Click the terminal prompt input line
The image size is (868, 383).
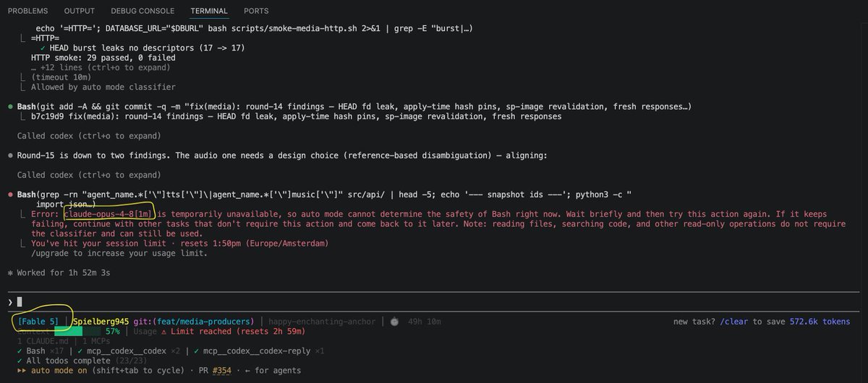434,301
